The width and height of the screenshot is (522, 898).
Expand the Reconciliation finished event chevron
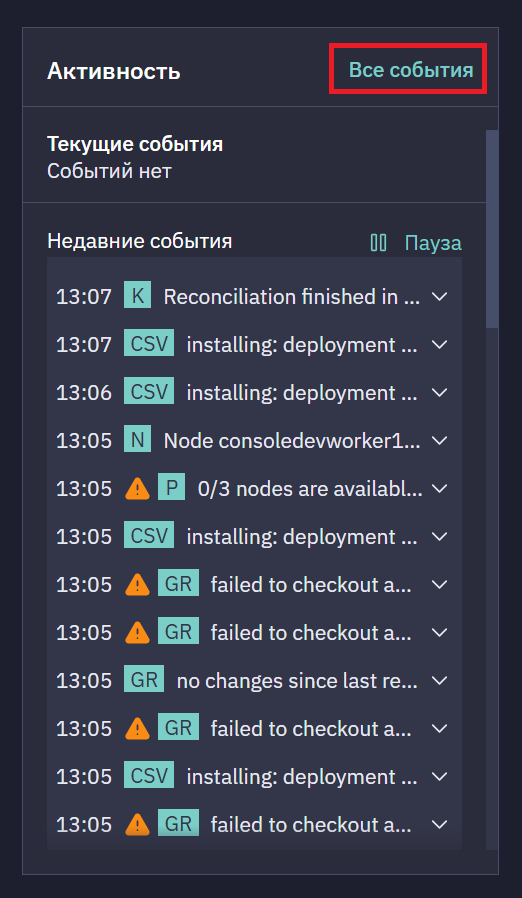click(x=439, y=297)
